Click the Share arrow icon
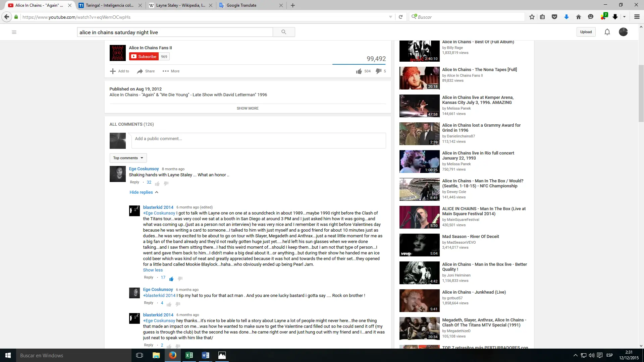Viewport: 644px width, 362px height. click(140, 71)
